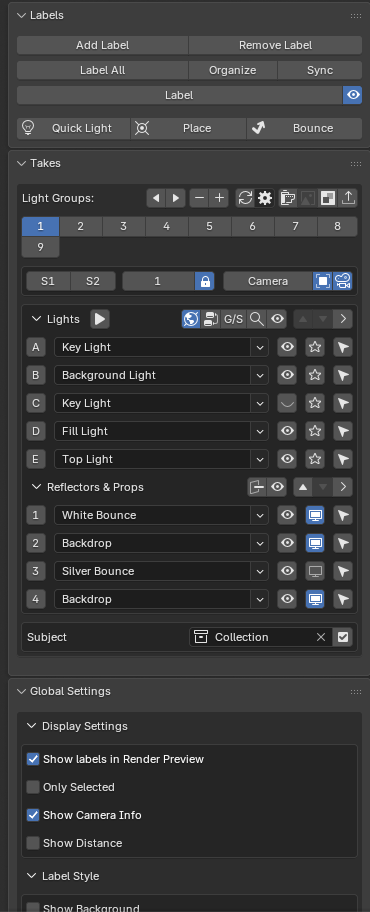
Task: Open the Key Light dropdown in row A
Action: pos(259,347)
